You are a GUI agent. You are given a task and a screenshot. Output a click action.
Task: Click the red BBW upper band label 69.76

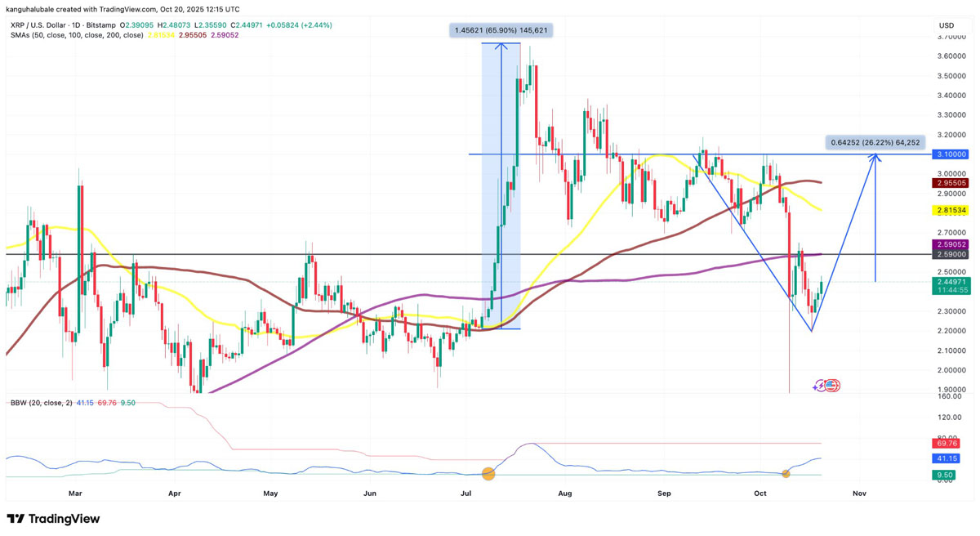coord(946,444)
